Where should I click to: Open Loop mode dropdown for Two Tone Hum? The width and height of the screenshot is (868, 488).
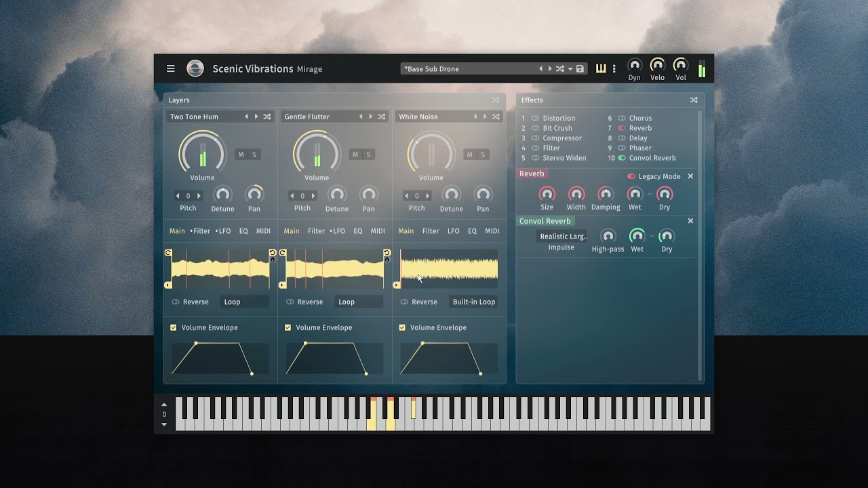(x=245, y=302)
